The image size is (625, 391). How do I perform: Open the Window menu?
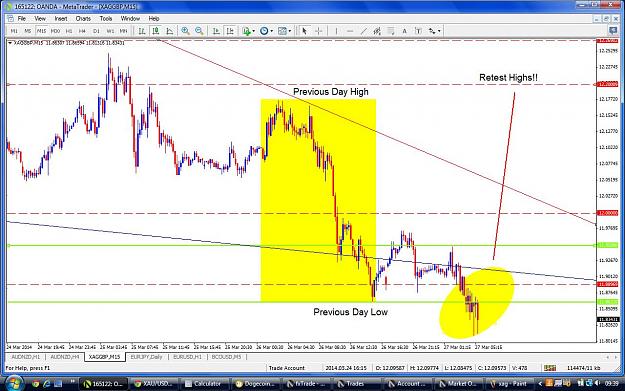point(130,18)
